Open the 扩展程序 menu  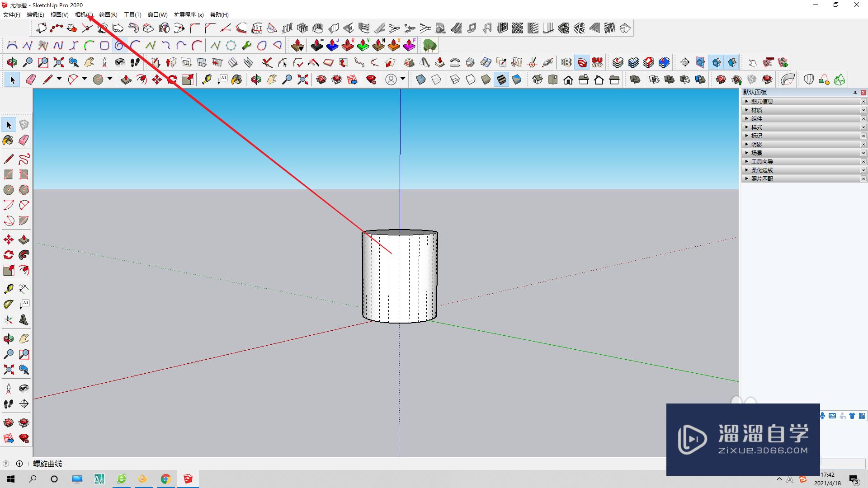(x=189, y=15)
